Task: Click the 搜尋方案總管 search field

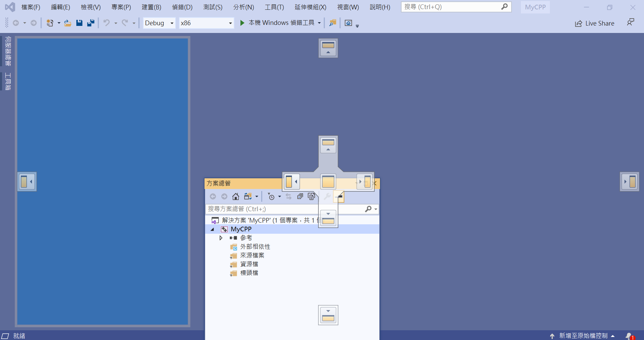Action: pyautogui.click(x=262, y=209)
